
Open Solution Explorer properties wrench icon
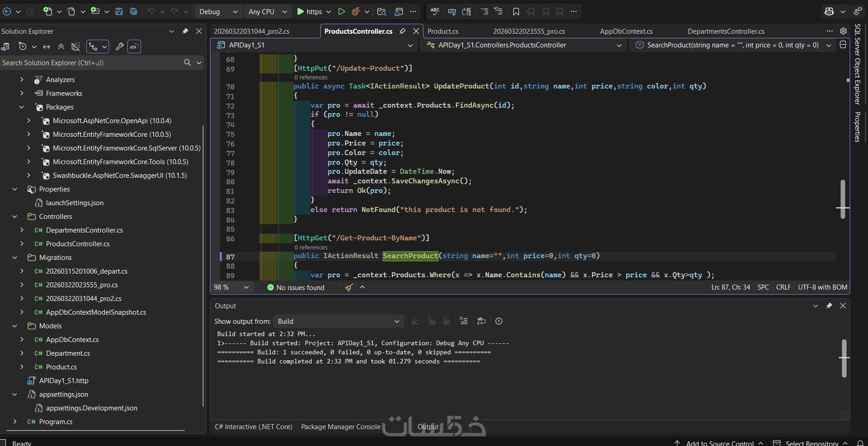[x=120, y=47]
